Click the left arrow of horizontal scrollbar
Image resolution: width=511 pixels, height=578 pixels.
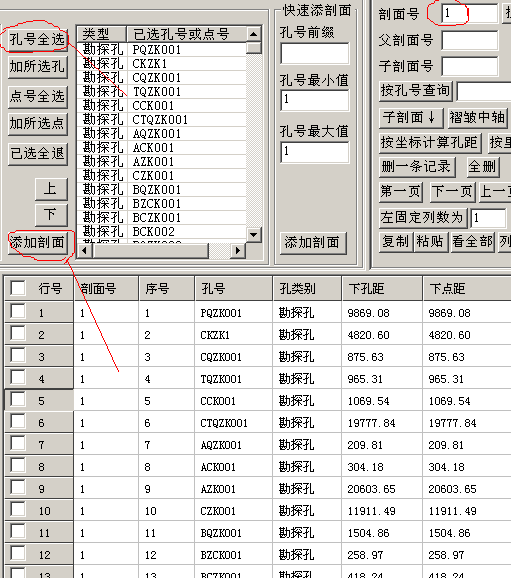click(85, 250)
